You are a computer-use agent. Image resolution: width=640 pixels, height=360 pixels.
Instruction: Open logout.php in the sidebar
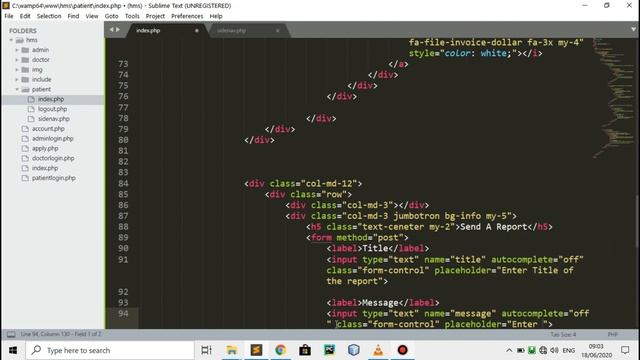[x=52, y=109]
